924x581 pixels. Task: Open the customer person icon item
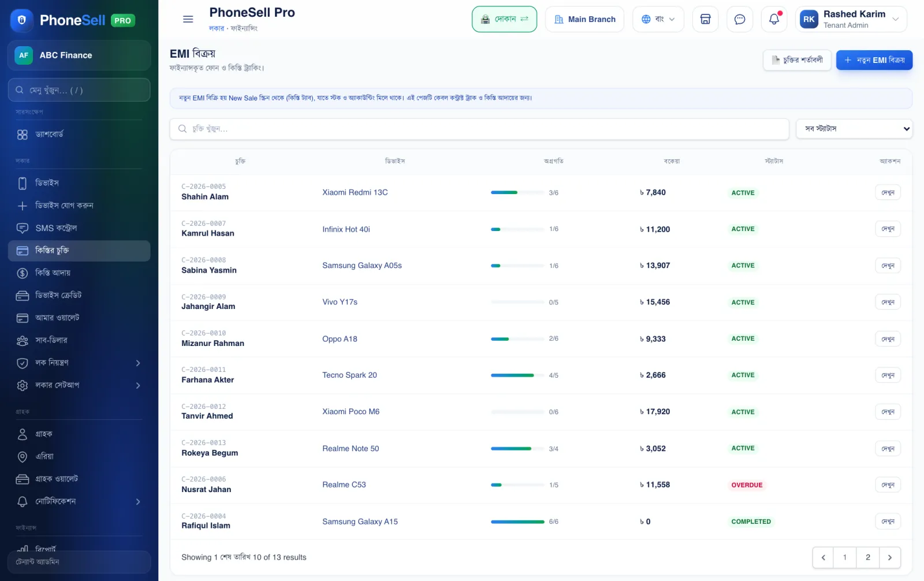[79, 434]
